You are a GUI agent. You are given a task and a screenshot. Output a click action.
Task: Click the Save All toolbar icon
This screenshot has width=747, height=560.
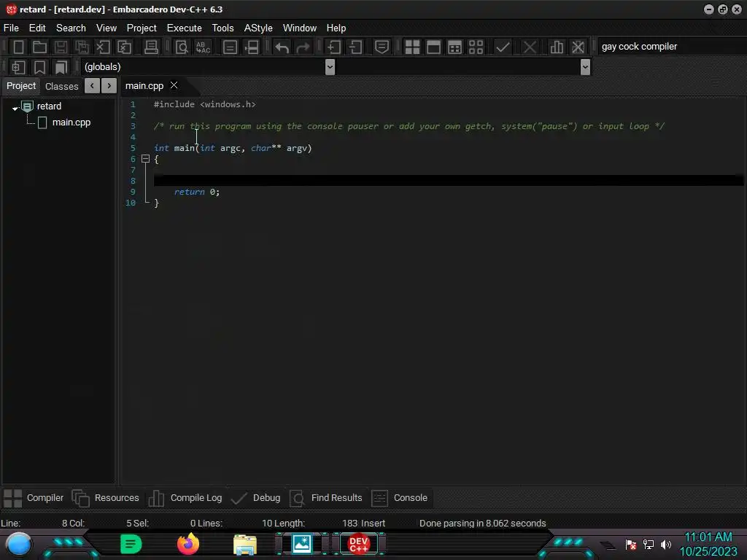point(82,47)
